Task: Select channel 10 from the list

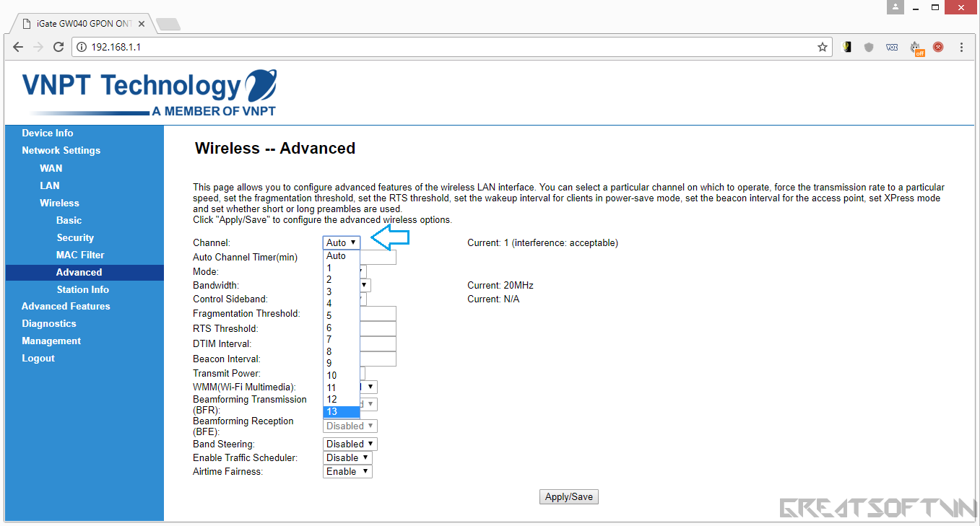Action: 341,376
